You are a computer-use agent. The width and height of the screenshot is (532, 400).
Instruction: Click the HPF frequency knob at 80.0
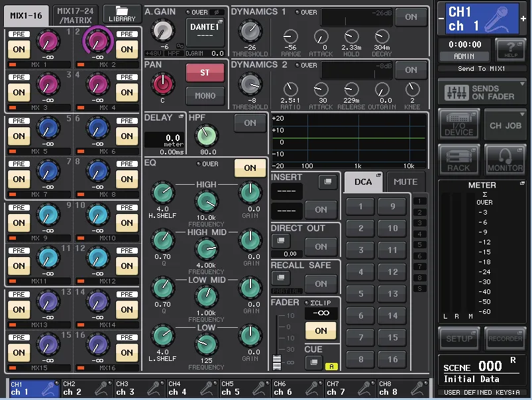tap(207, 135)
